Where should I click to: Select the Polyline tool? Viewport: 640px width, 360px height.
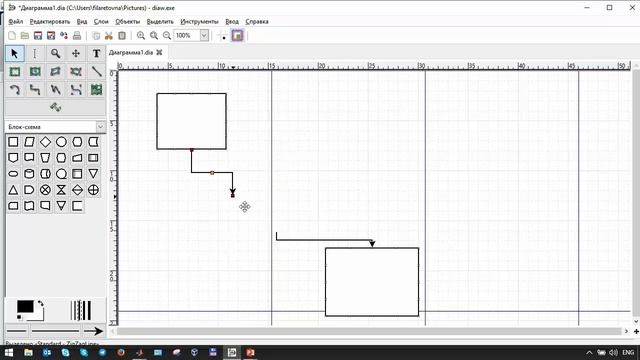click(x=56, y=90)
